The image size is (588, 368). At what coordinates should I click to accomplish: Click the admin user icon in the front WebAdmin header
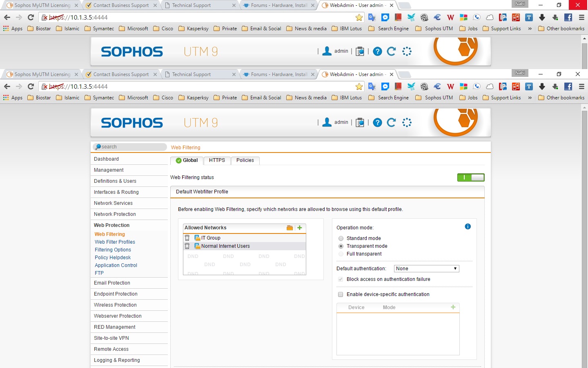click(327, 122)
